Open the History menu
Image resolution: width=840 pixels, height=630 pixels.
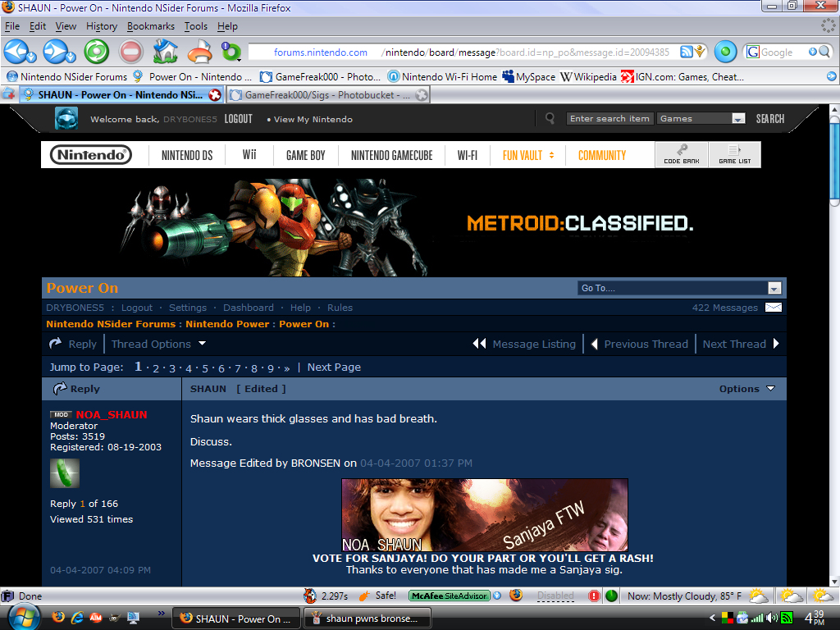(101, 26)
